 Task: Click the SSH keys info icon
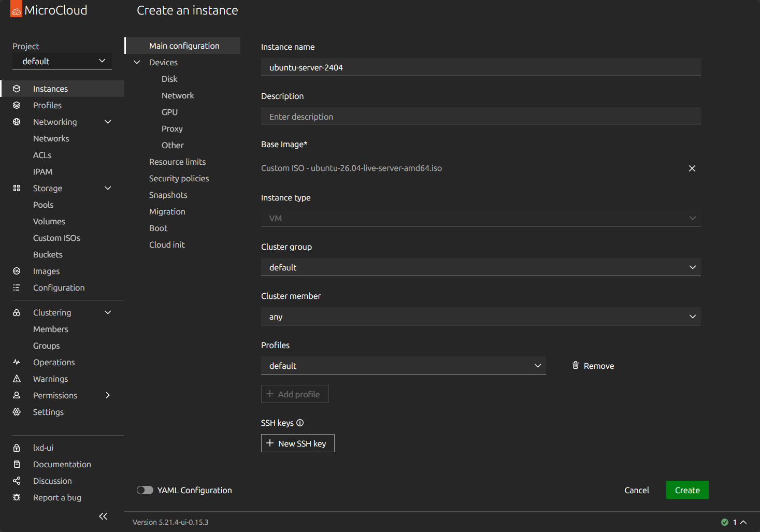pos(300,423)
